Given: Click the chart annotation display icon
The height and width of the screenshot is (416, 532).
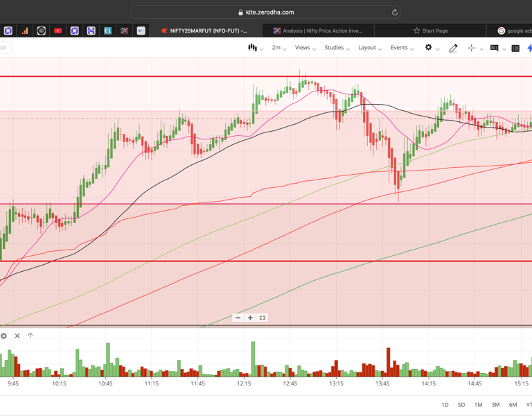Looking at the screenshot, I should (x=495, y=49).
